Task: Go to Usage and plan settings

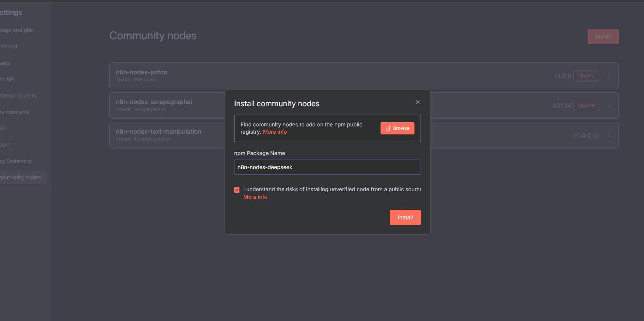Action: 17,30
